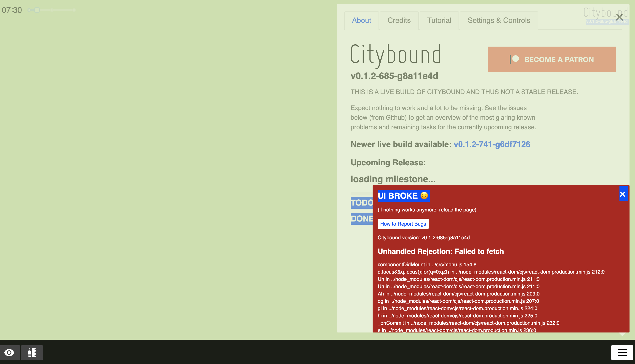Click the DONE label
This screenshot has height=364, width=635.
click(x=362, y=219)
